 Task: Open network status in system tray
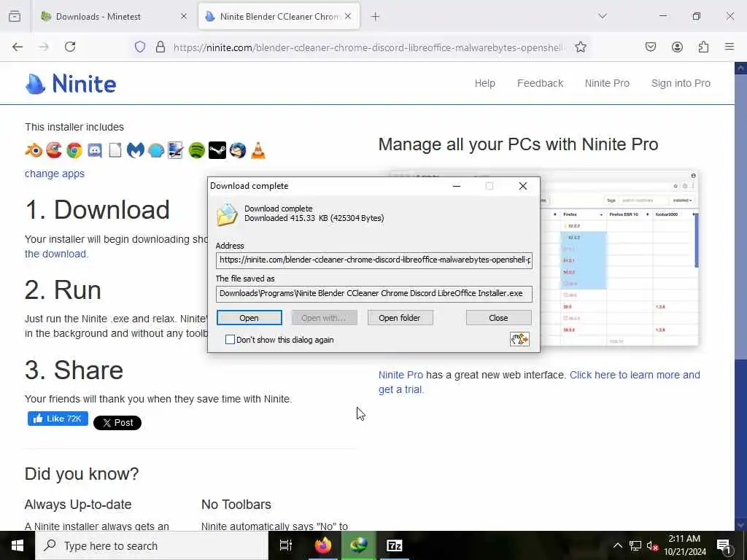pyautogui.click(x=635, y=545)
